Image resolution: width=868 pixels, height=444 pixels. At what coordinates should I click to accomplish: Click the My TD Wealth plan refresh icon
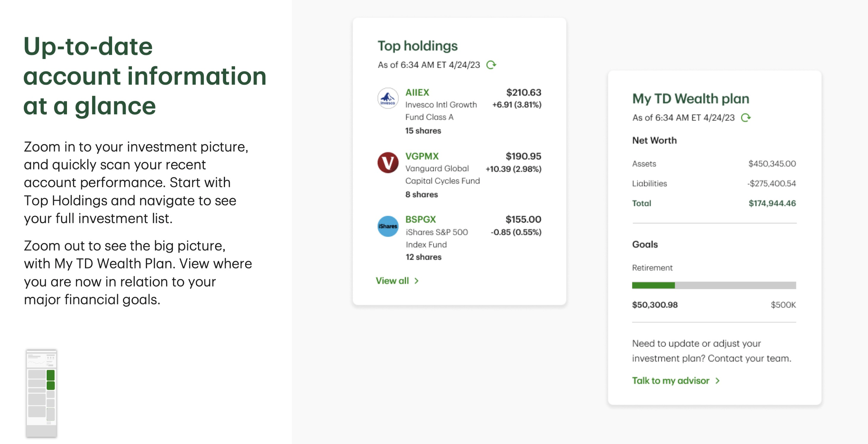745,118
